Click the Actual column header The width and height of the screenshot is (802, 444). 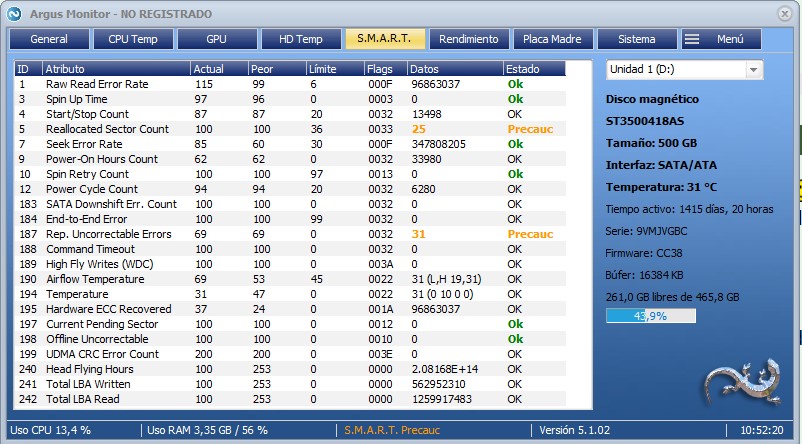point(219,69)
